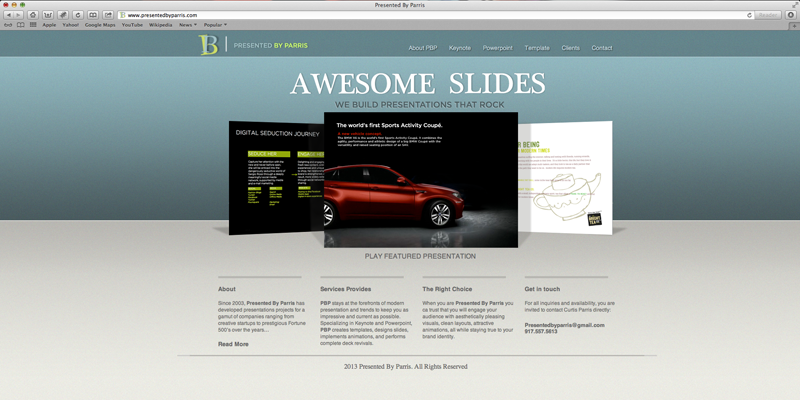Expand the News bookmarks dropdown
The width and height of the screenshot is (800, 400).
point(188,25)
